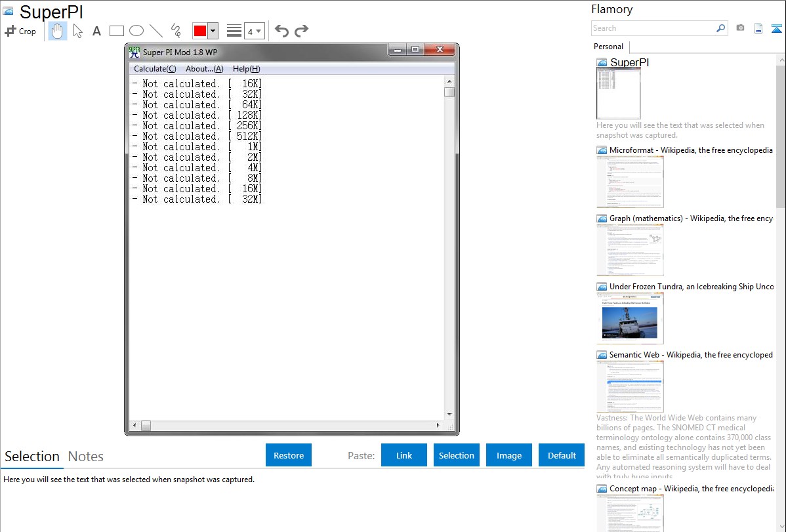Viewport: 786px width, 532px height.
Task: Click the Semantic Web - Wikipedia title
Action: tap(691, 354)
